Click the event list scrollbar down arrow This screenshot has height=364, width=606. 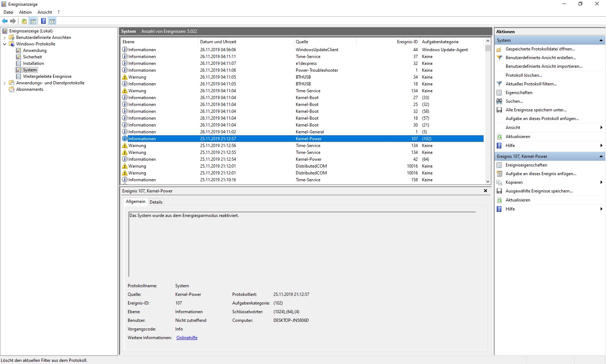click(x=488, y=182)
